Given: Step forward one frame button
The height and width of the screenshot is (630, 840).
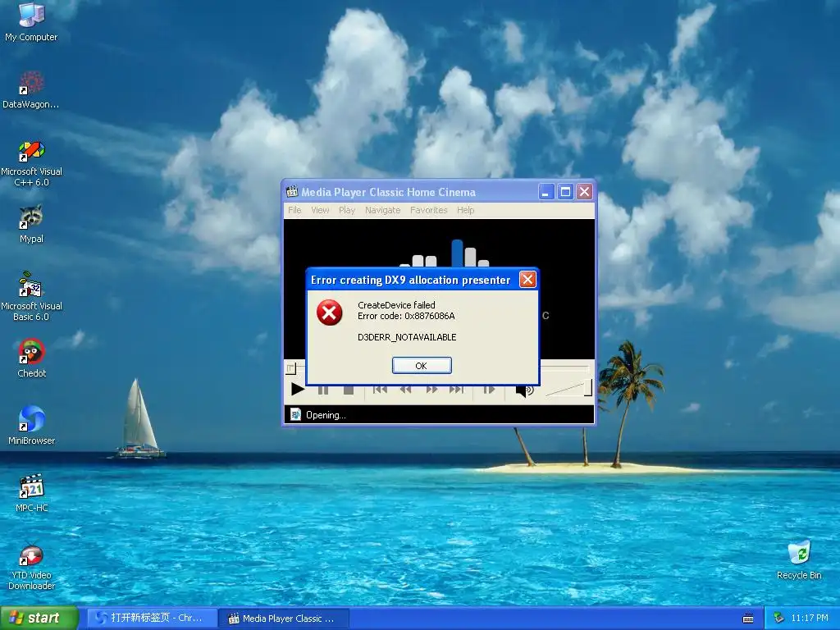Looking at the screenshot, I should click(489, 390).
